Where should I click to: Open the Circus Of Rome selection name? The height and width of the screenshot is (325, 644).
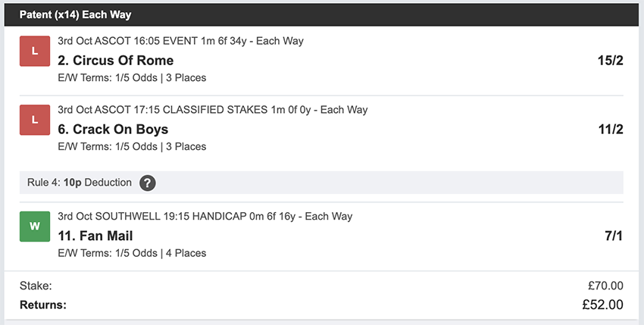coord(115,61)
